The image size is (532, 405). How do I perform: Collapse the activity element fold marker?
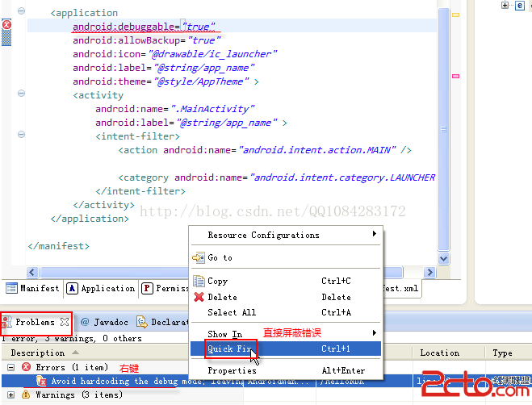click(x=21, y=93)
